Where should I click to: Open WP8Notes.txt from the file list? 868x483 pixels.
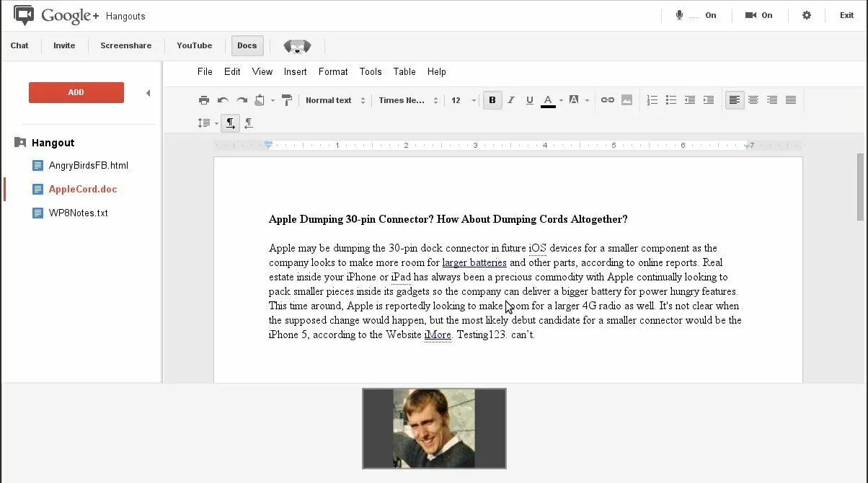coord(71,213)
